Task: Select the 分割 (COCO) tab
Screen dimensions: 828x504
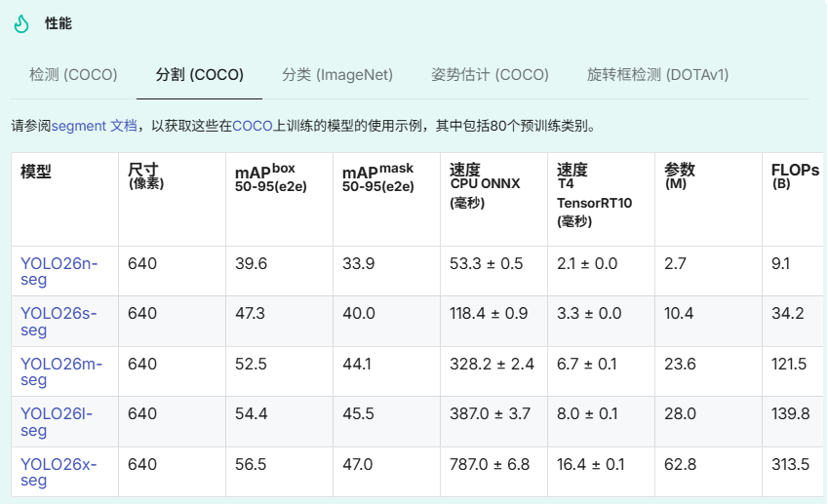Action: coord(199,75)
